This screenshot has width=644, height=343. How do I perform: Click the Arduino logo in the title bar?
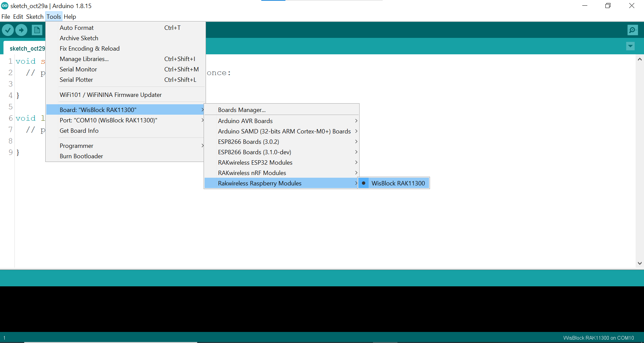[5, 6]
